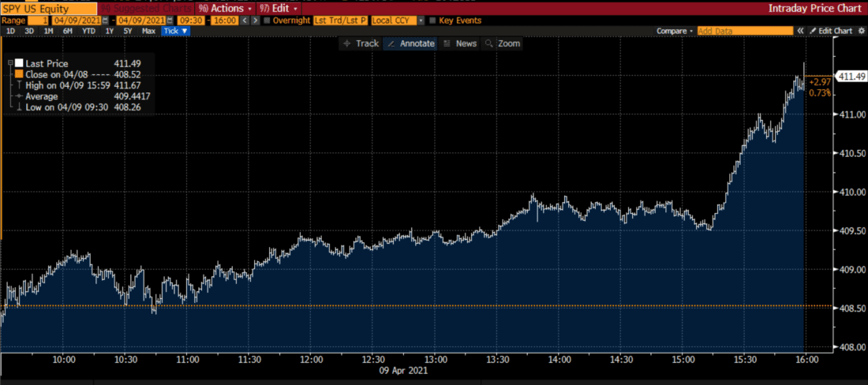Click the start date field 04/09/2021
Viewport: 868px width, 385px height.
[x=77, y=21]
